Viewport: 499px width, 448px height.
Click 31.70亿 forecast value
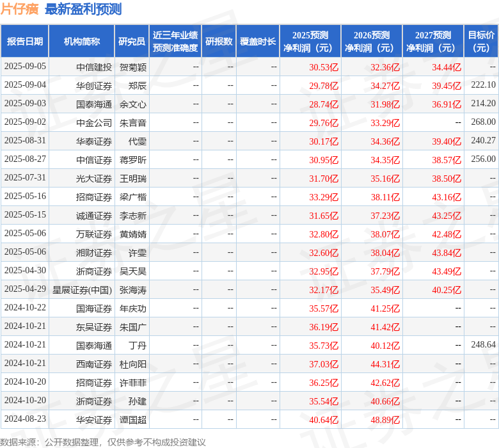(324, 179)
